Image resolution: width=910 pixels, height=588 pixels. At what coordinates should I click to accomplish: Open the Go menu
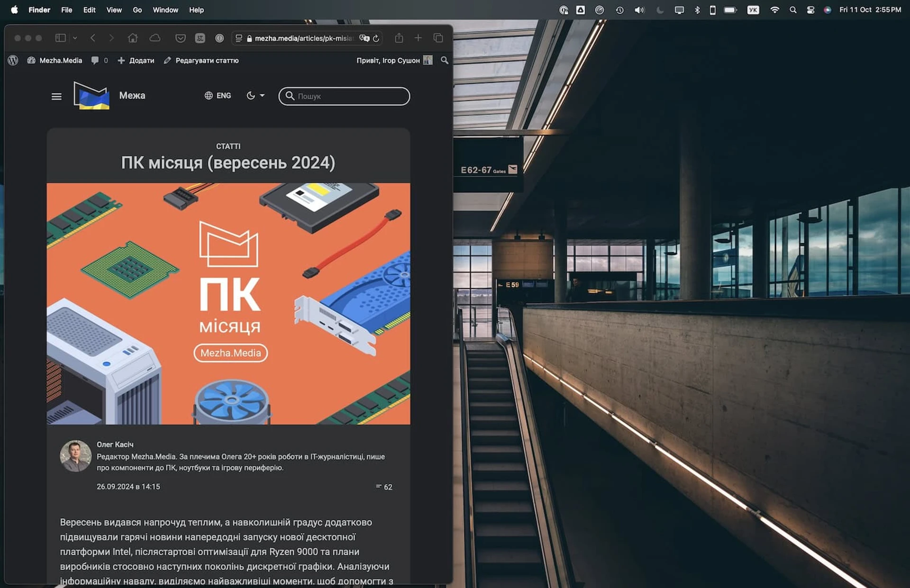[x=137, y=9]
